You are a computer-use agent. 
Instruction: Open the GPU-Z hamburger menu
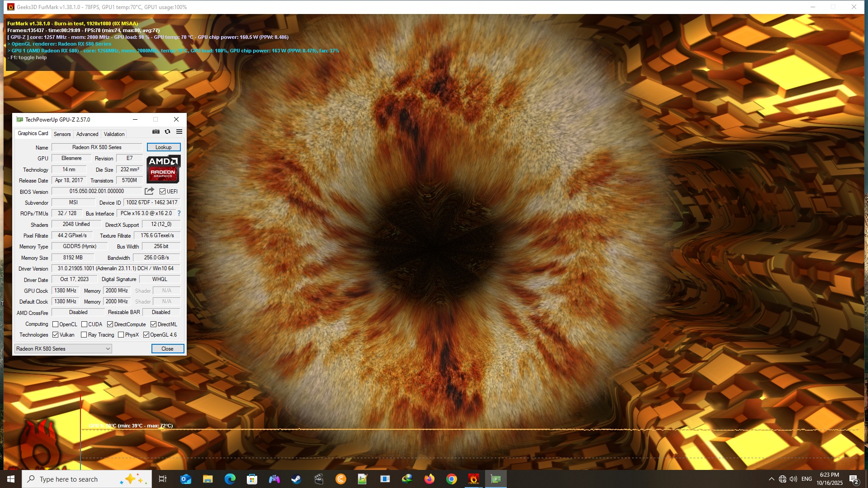tap(179, 131)
